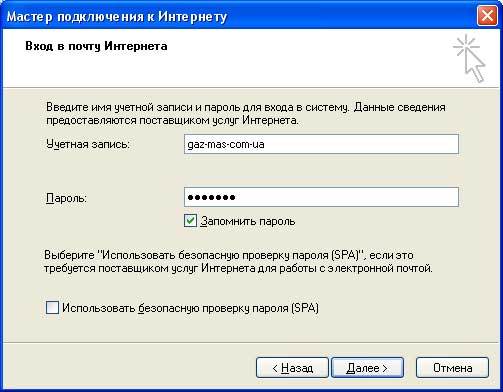Click inside the Пароль password field

pyautogui.click(x=321, y=197)
